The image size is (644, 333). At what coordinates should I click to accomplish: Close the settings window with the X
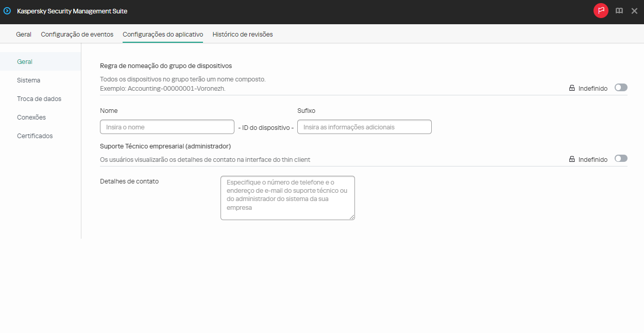pos(634,10)
